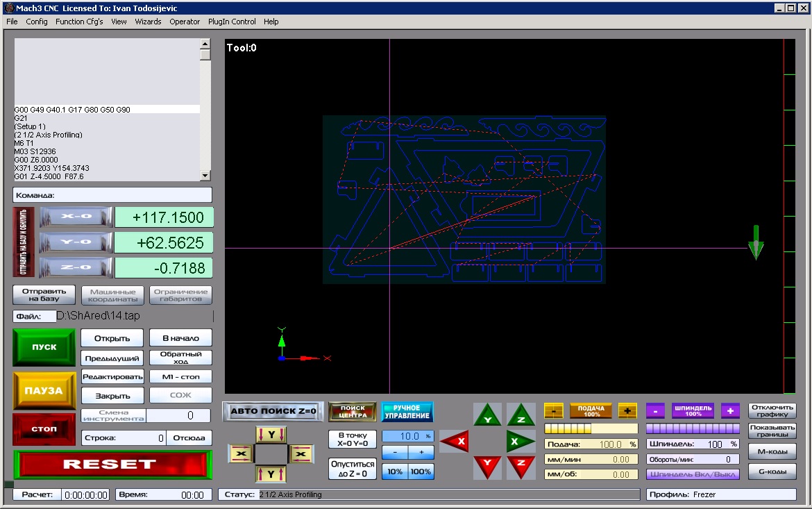
Task: Toggle manual control (РУЧНОЕ УПРАВЛЕНИЕ)
Action: pos(407,412)
